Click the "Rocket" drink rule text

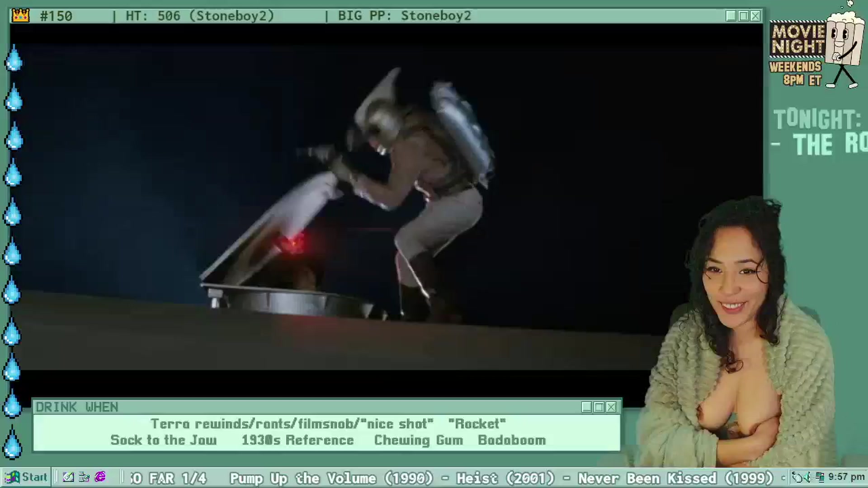[x=477, y=424]
